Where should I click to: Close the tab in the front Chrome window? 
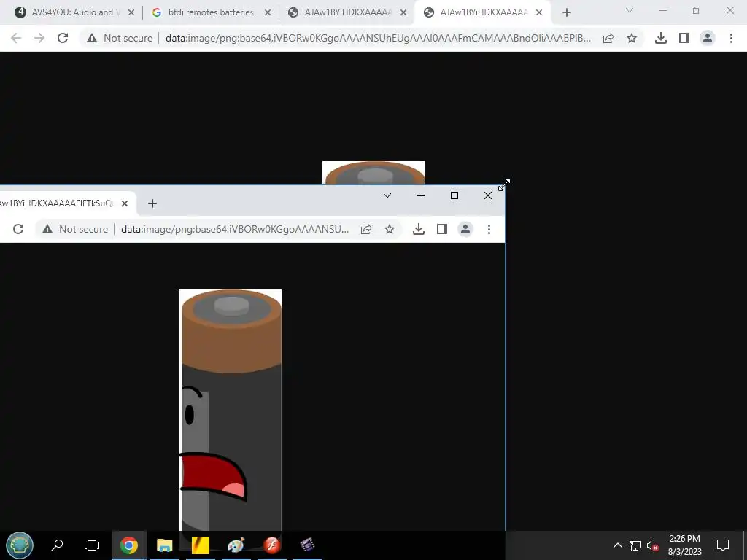tap(124, 203)
